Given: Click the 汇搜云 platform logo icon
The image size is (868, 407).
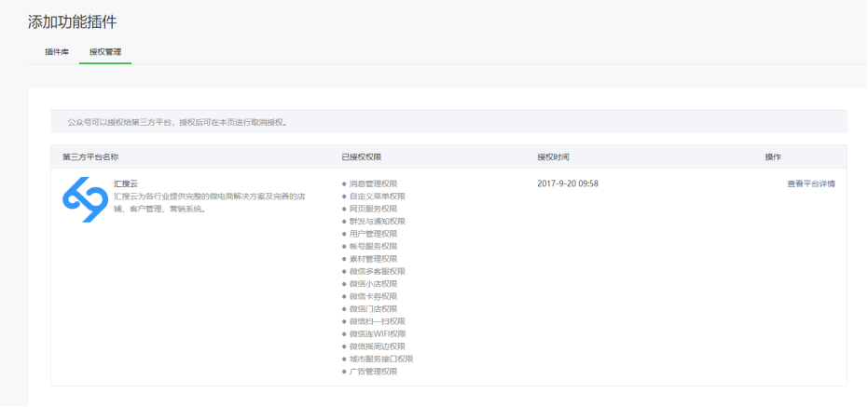Looking at the screenshot, I should pos(85,199).
